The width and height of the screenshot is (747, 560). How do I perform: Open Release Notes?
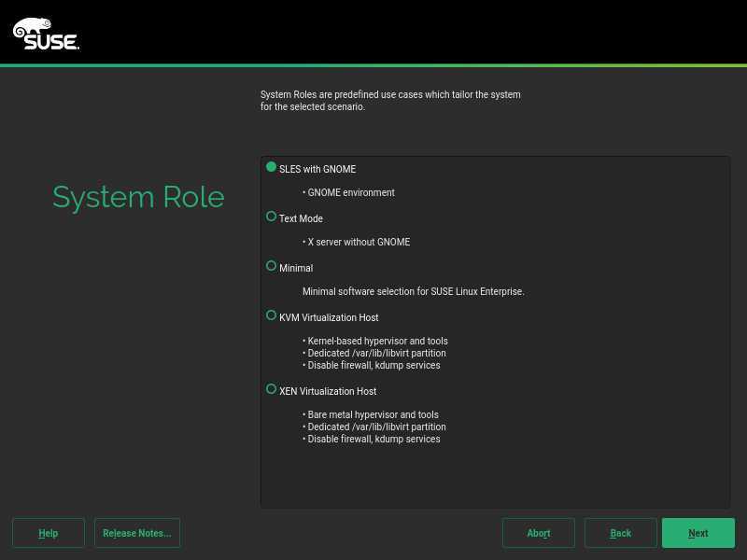137,533
